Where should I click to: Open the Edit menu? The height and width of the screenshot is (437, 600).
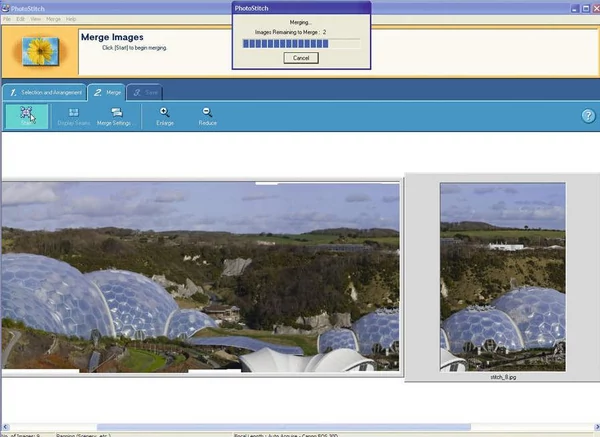tap(20, 19)
